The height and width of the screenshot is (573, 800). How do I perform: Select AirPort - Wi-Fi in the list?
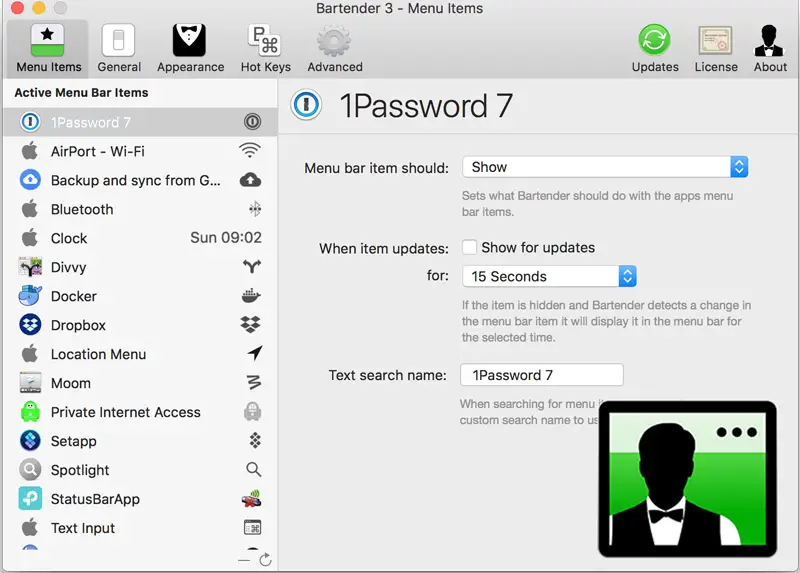(x=140, y=151)
